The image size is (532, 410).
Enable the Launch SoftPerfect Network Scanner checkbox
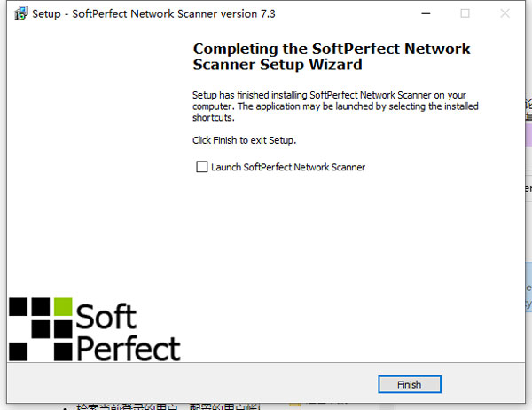pos(202,167)
